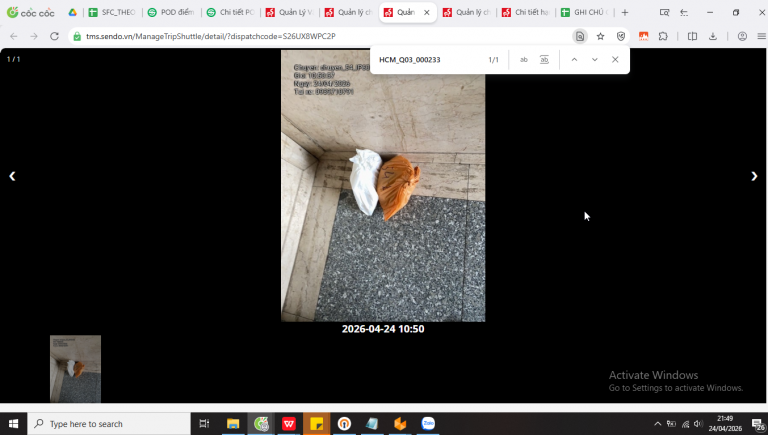Screen dimensions: 768x435
Task: Open the Cốc Cốc taskbar icon
Action: point(261,424)
